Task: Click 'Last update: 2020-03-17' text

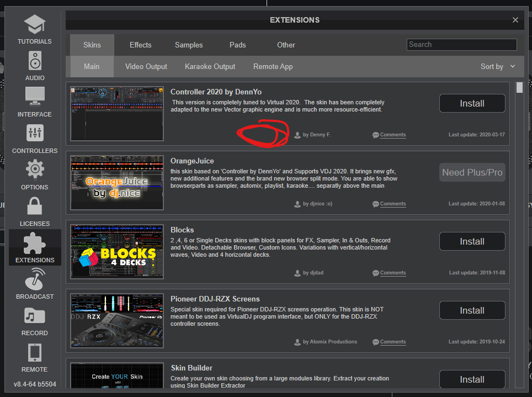Action: pos(477,135)
